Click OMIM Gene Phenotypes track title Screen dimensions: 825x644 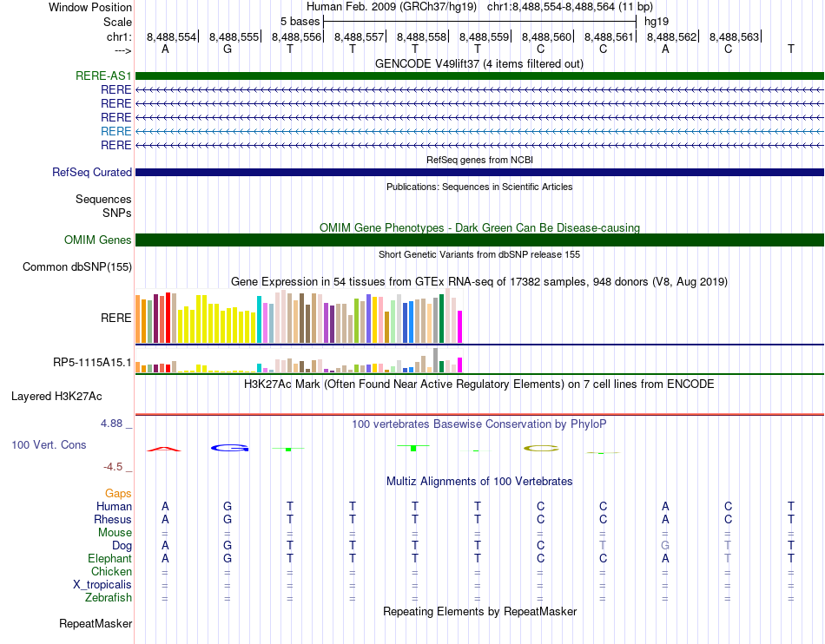click(479, 227)
